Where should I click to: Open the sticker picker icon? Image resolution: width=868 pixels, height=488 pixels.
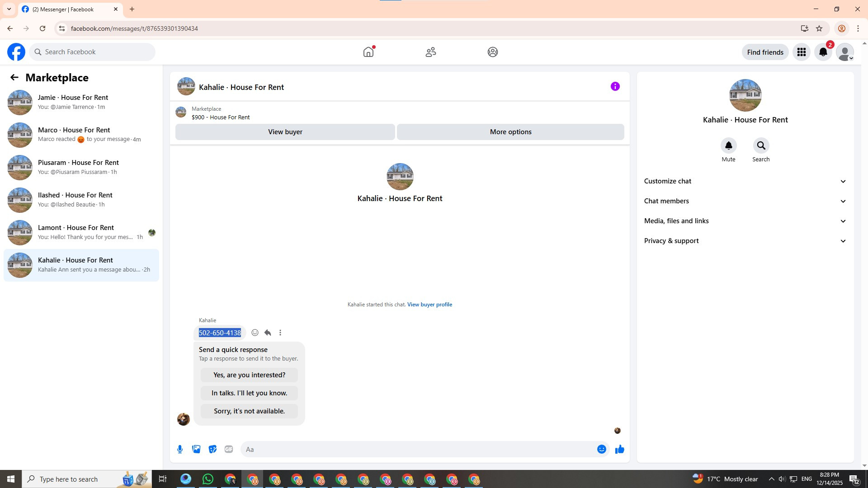point(212,449)
